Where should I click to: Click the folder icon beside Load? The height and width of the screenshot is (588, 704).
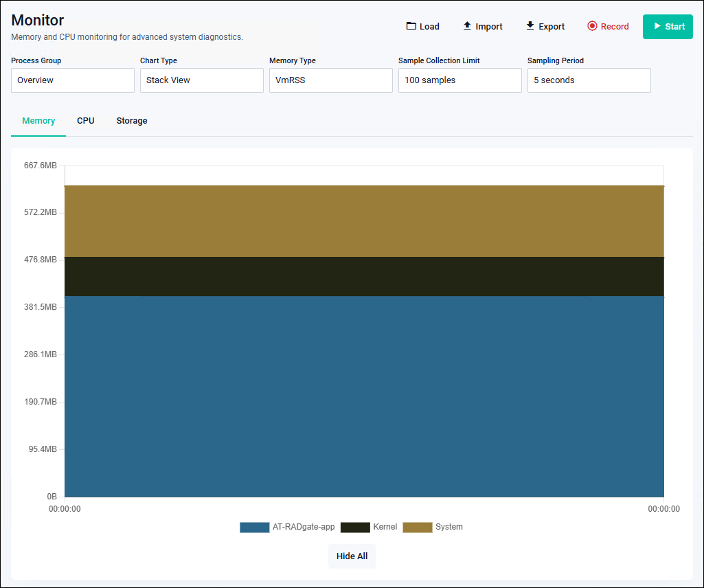coord(411,26)
